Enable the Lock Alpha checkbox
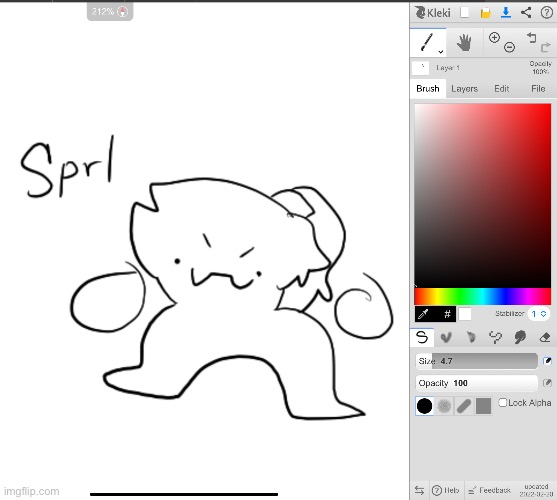The height and width of the screenshot is (500, 557). click(503, 403)
